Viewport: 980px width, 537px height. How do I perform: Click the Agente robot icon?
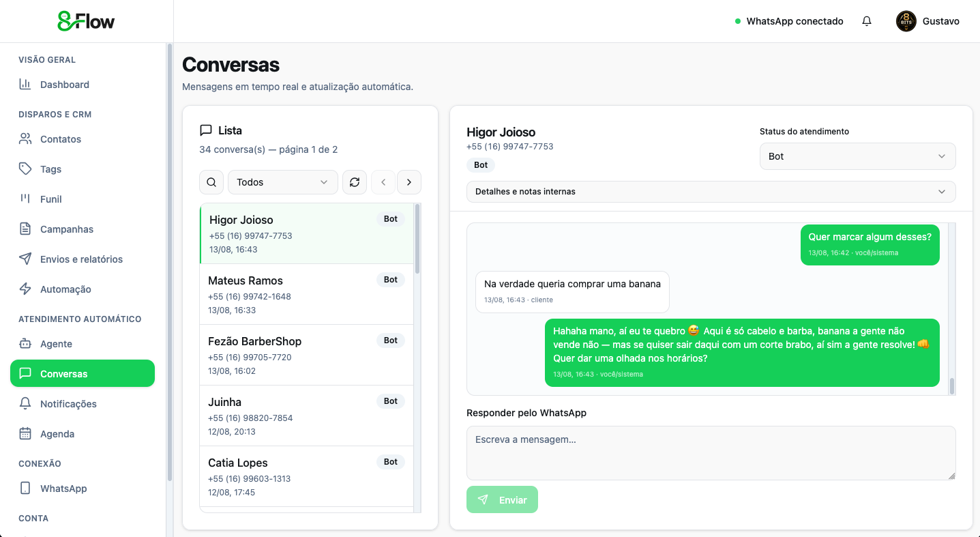pos(25,344)
